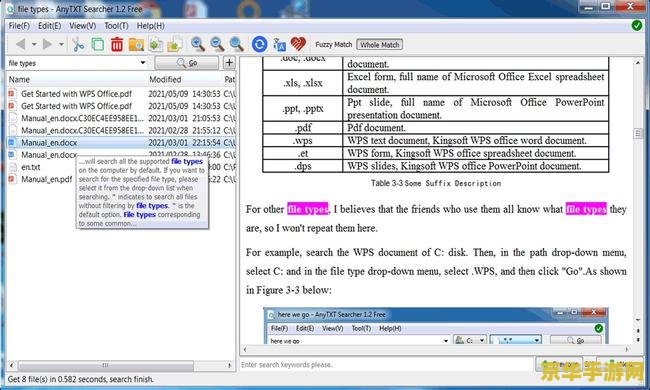
Task: Click the en.txt file icon
Action: coord(12,167)
